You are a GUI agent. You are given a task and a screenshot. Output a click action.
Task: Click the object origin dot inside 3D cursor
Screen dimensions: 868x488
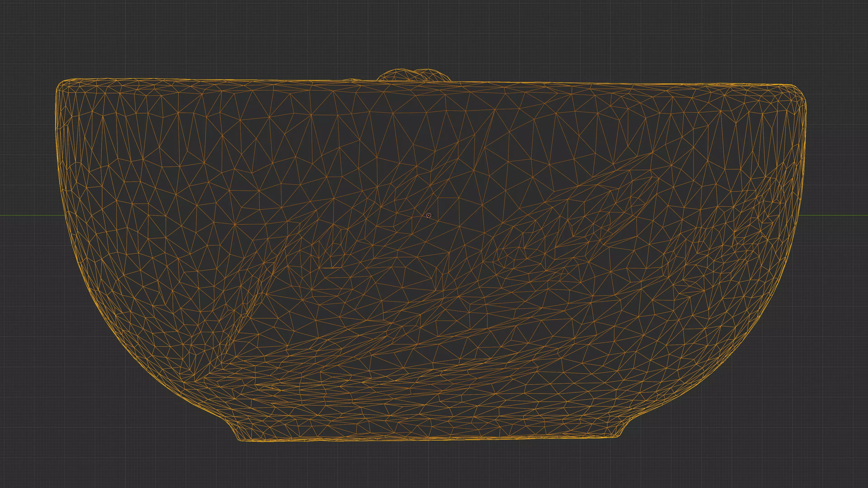click(x=429, y=216)
